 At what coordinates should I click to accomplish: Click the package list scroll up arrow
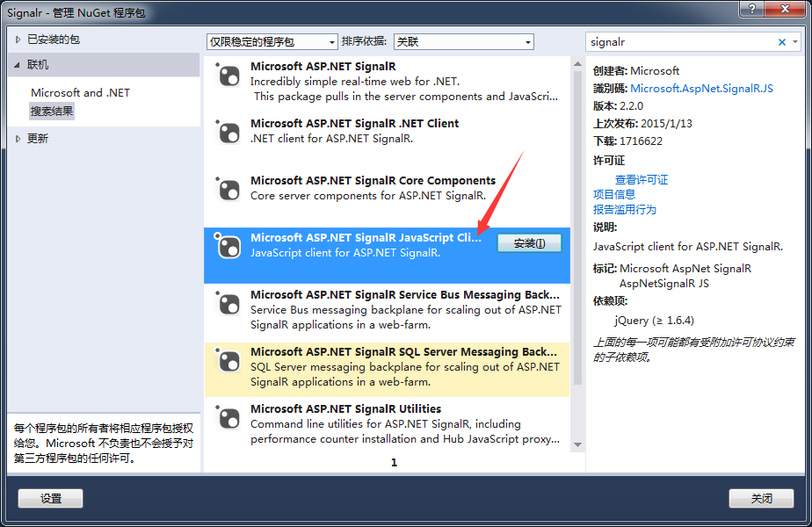click(578, 63)
